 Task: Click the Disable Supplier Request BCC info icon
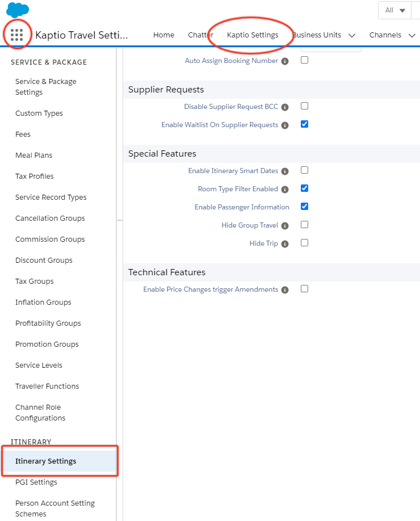pyautogui.click(x=285, y=106)
